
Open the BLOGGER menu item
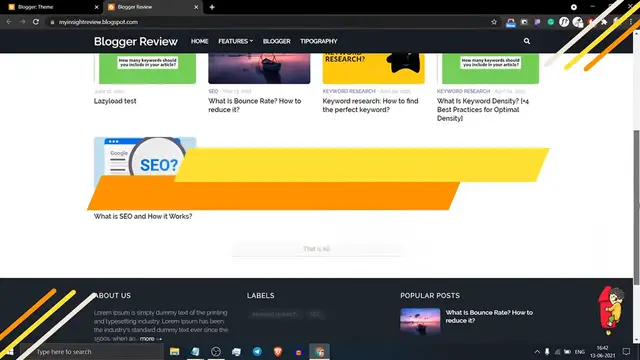pyautogui.click(x=276, y=41)
